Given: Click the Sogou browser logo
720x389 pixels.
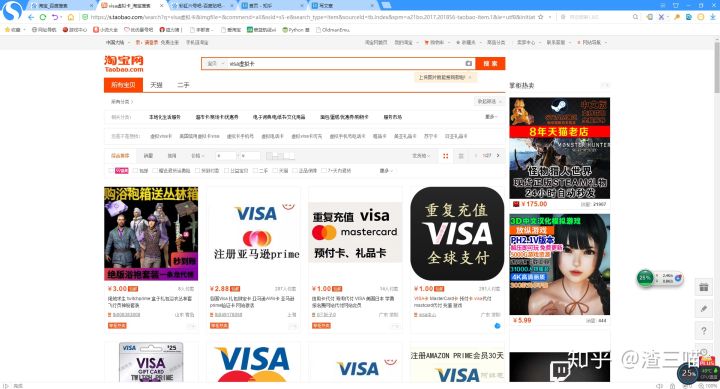Looking at the screenshot, I should coord(12,11).
